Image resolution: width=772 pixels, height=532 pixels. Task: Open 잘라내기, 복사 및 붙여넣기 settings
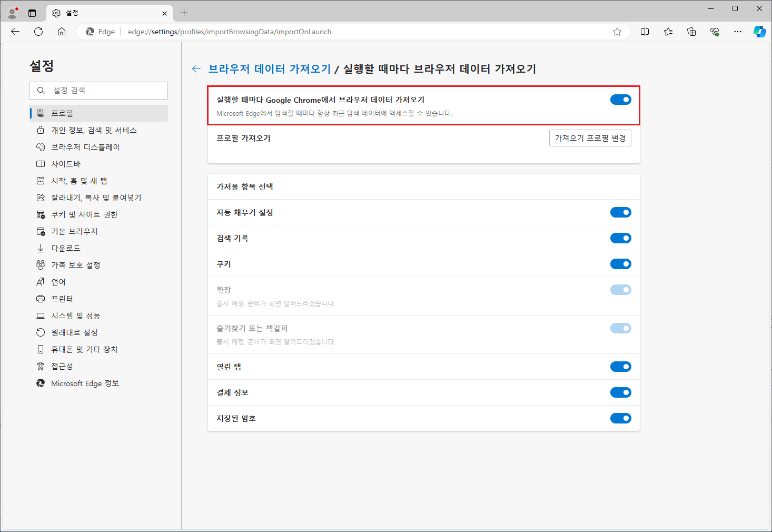[98, 198]
